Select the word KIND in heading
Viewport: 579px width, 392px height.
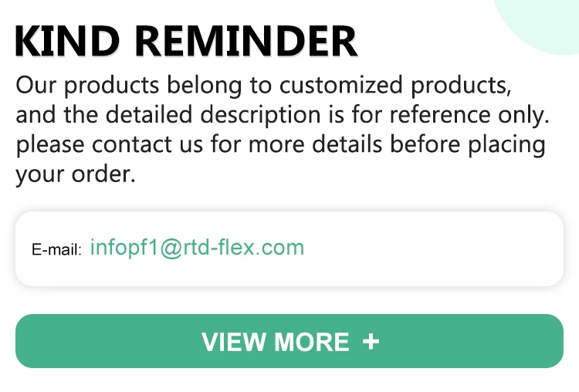pyautogui.click(x=67, y=41)
